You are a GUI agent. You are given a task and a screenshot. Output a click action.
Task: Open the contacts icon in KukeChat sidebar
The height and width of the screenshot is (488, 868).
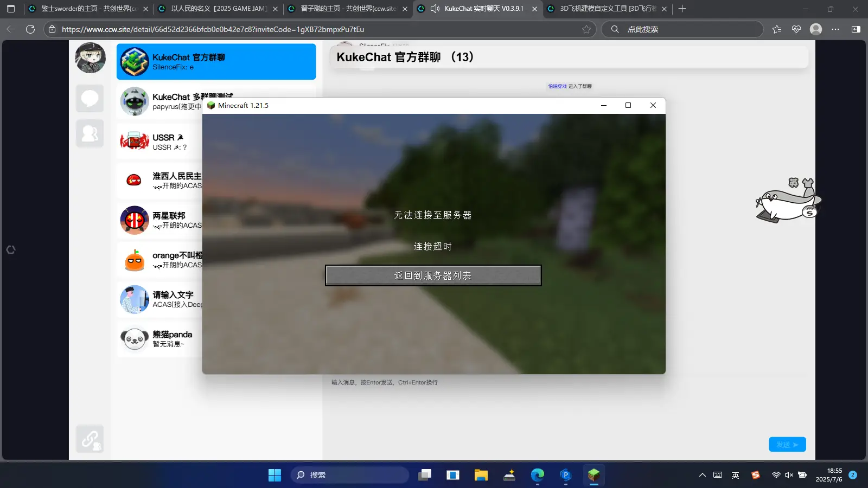click(x=90, y=133)
